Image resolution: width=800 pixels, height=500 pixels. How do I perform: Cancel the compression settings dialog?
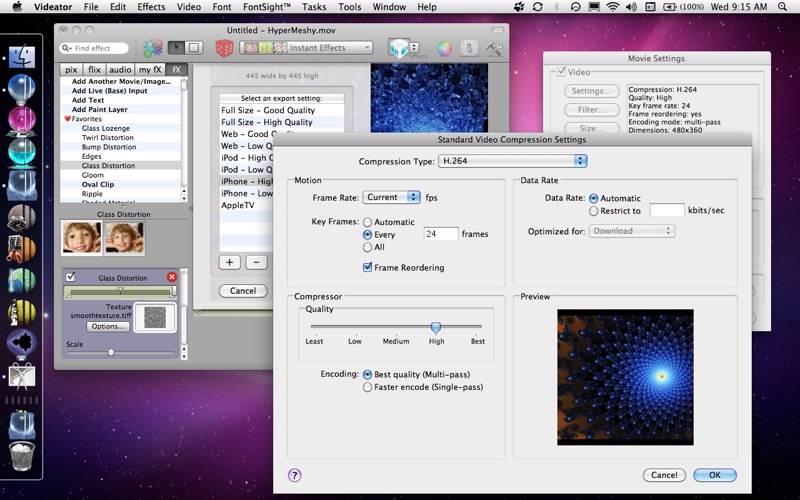[x=664, y=475]
